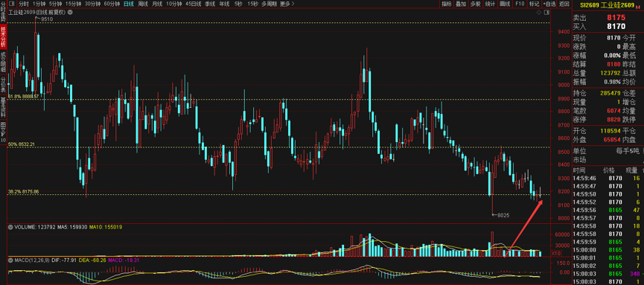
Task: Select the 30分钟 period
Action: coord(92,4)
